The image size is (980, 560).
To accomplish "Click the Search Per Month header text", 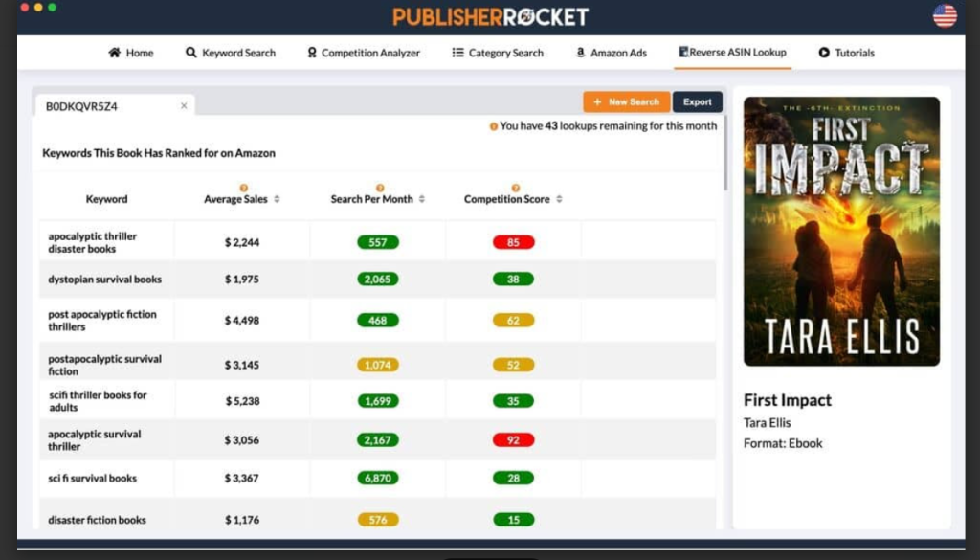I will coord(372,199).
